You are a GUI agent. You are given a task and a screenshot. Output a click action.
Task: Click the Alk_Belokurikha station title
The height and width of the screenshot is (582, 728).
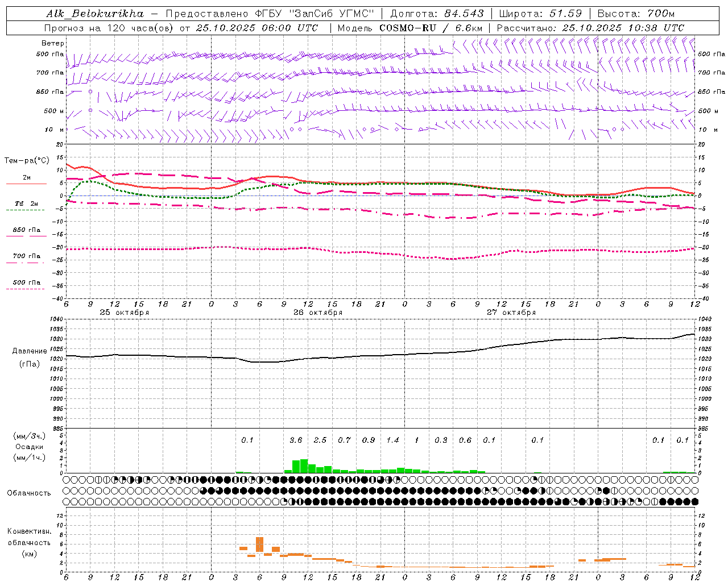tap(95, 13)
